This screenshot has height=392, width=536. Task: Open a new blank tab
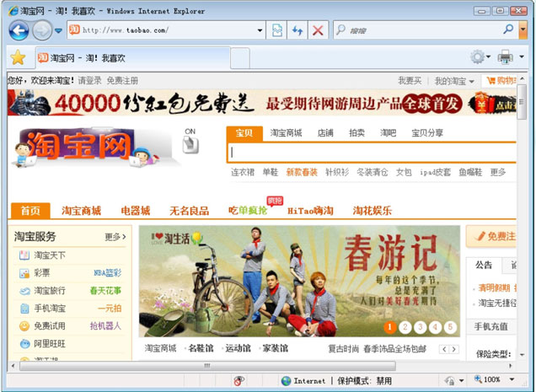[240, 58]
